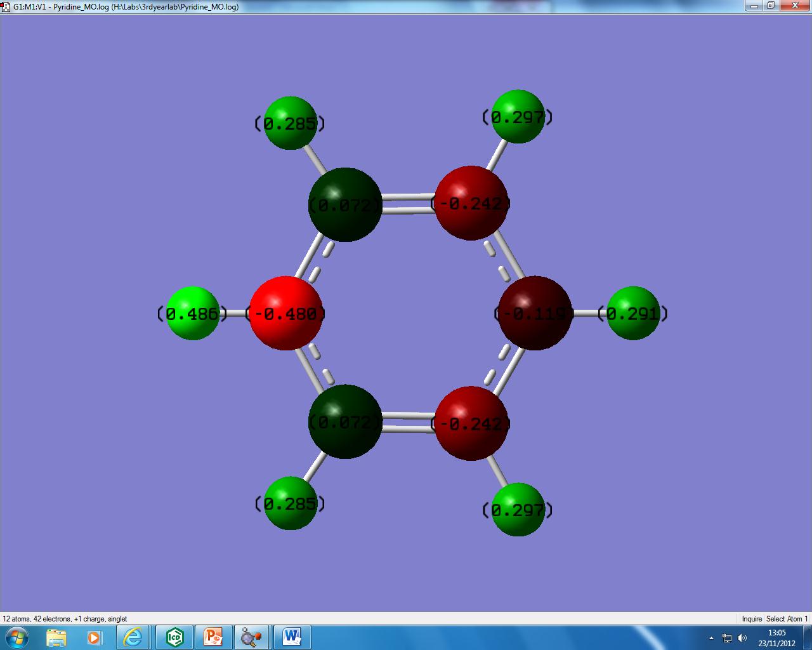Image resolution: width=812 pixels, height=650 pixels.
Task: Select the upper hydrogen atom labeled 0.297
Action: [x=518, y=117]
